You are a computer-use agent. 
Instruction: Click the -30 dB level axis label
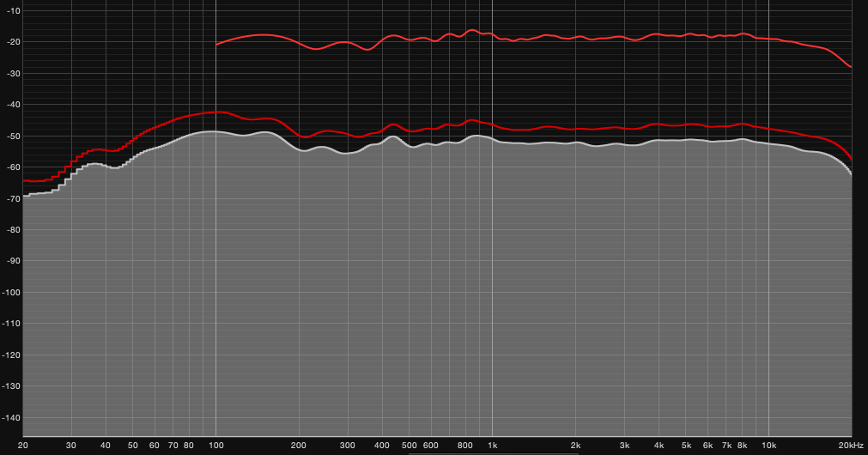pos(12,74)
